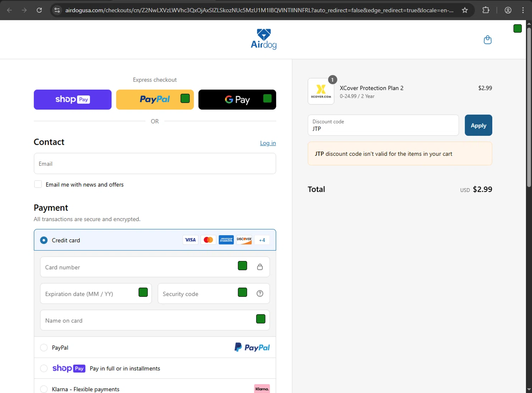The image size is (532, 393).
Task: Click the page vertical scrollbar thumb
Action: click(529, 107)
